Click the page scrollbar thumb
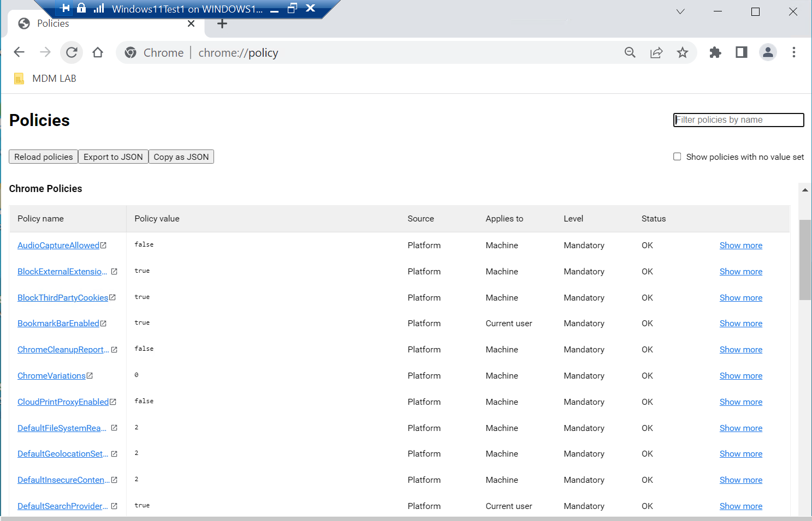Viewport: 812px width, 521px height. [805, 260]
